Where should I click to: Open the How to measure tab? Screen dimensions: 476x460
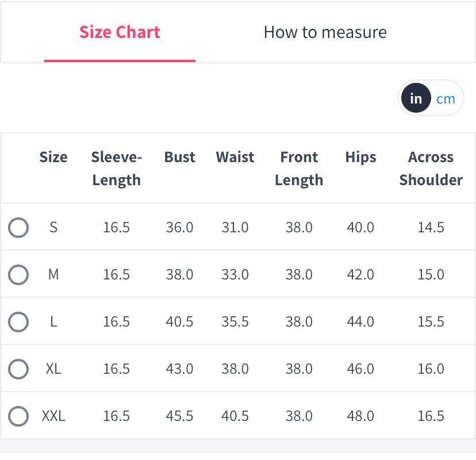point(325,32)
